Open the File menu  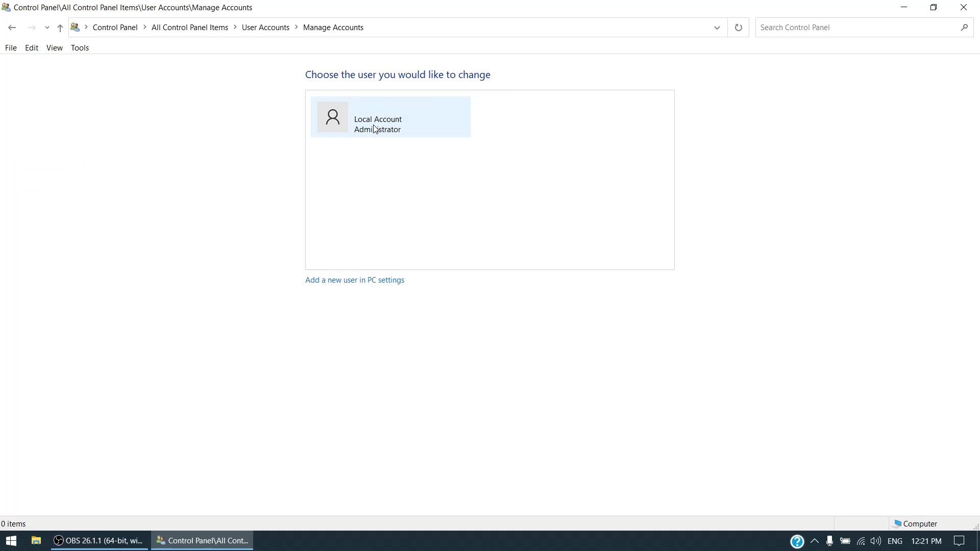(x=11, y=47)
